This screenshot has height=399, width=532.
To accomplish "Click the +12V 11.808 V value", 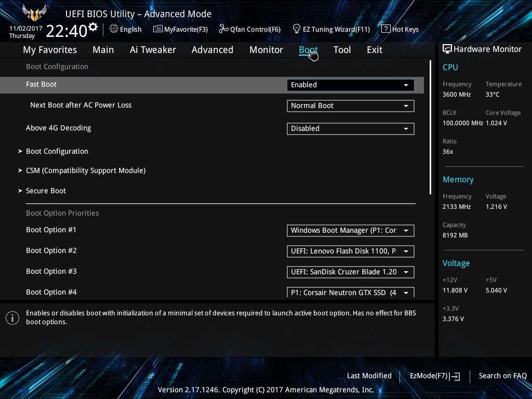I will 455,290.
